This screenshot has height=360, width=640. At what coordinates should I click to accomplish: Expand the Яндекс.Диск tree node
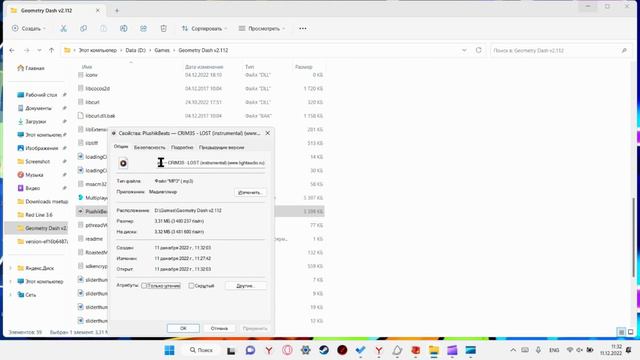11,268
